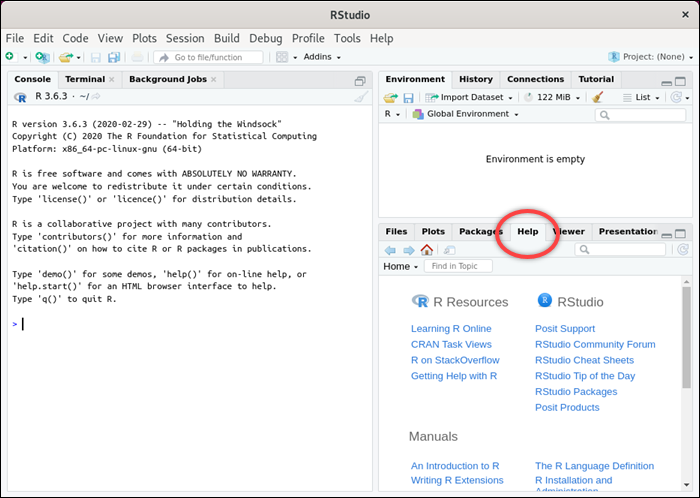Image resolution: width=700 pixels, height=498 pixels.
Task: Open the File menu
Action: click(x=15, y=38)
